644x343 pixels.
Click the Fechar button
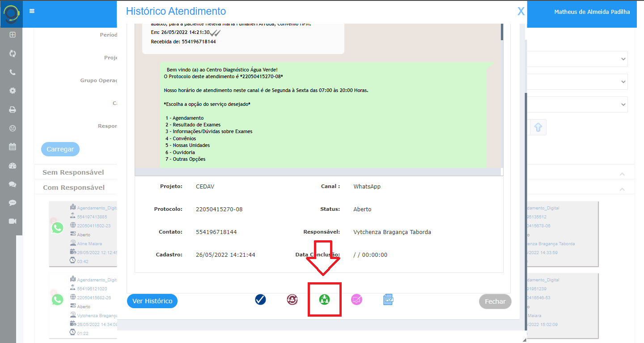coord(495,301)
